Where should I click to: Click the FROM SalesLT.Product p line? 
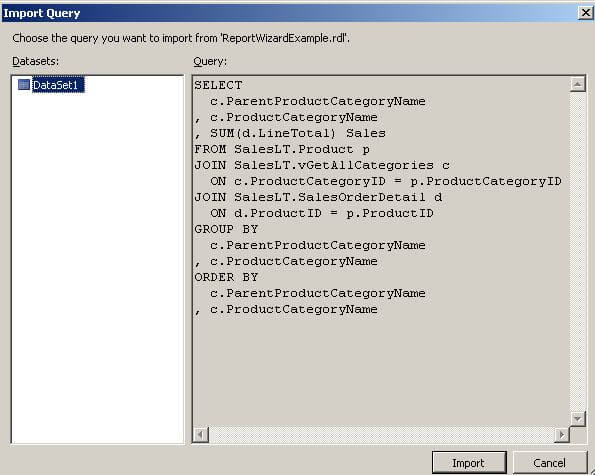coord(282,149)
